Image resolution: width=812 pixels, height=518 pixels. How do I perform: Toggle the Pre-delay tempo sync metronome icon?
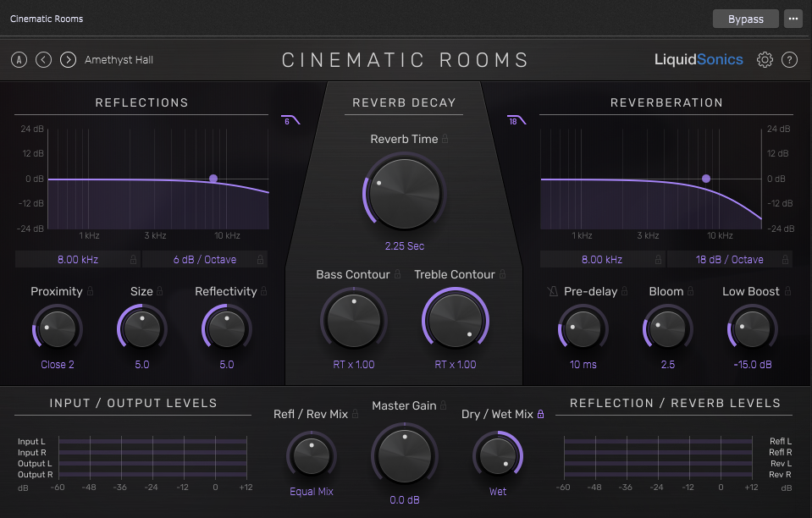(553, 292)
